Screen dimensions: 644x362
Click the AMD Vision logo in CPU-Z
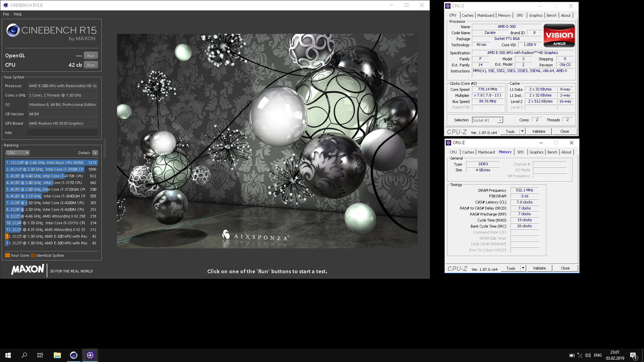[559, 35]
